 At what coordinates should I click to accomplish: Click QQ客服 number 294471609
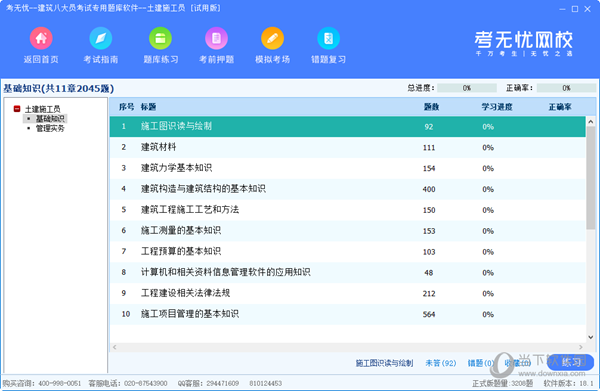tap(223, 383)
